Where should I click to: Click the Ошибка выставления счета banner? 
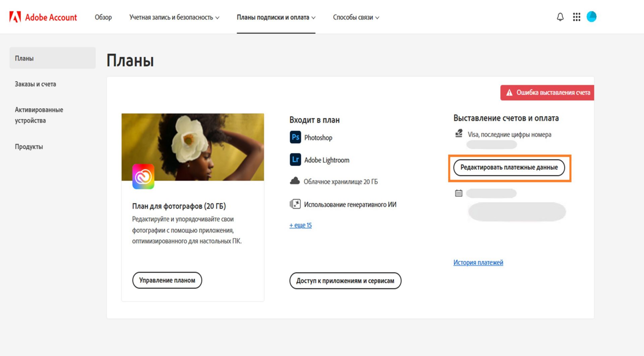click(547, 93)
